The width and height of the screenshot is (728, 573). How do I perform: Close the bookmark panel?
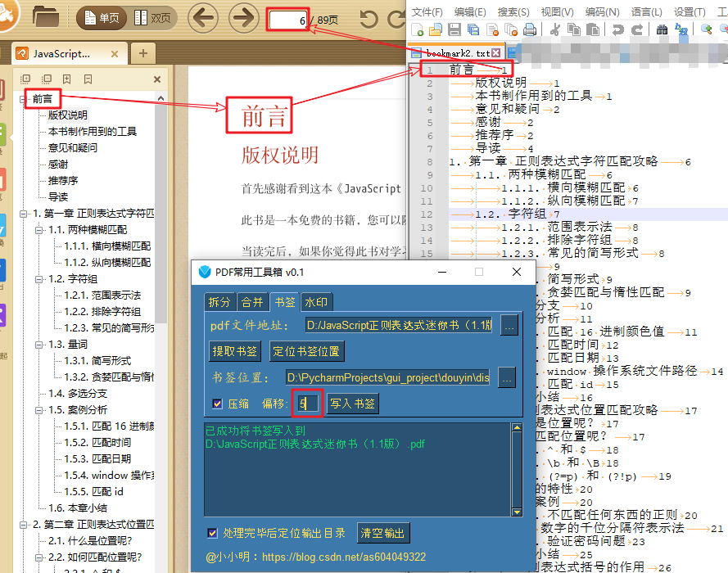pos(157,79)
